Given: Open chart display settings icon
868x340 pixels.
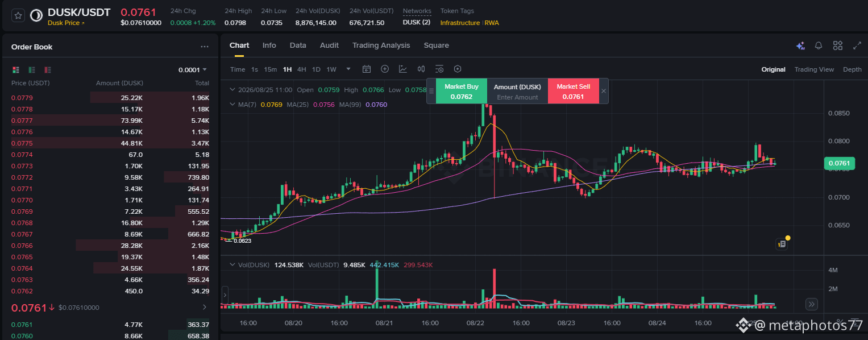Looking at the screenshot, I should (439, 69).
